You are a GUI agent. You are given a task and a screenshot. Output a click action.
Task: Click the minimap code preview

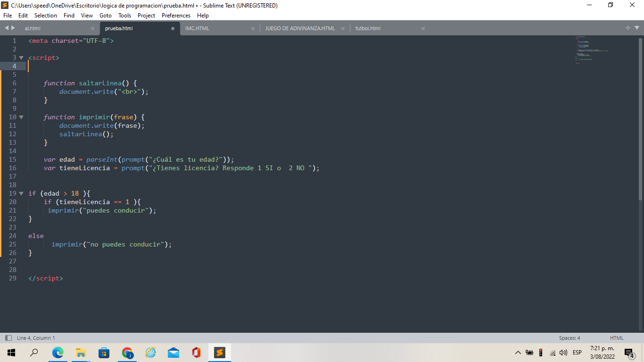[x=592, y=49]
